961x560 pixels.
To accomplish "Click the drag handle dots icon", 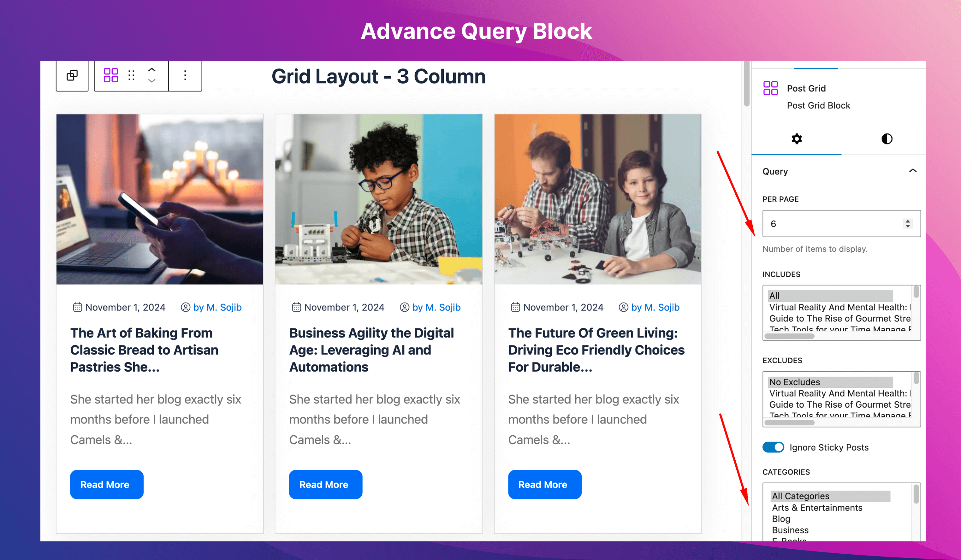I will [x=132, y=75].
